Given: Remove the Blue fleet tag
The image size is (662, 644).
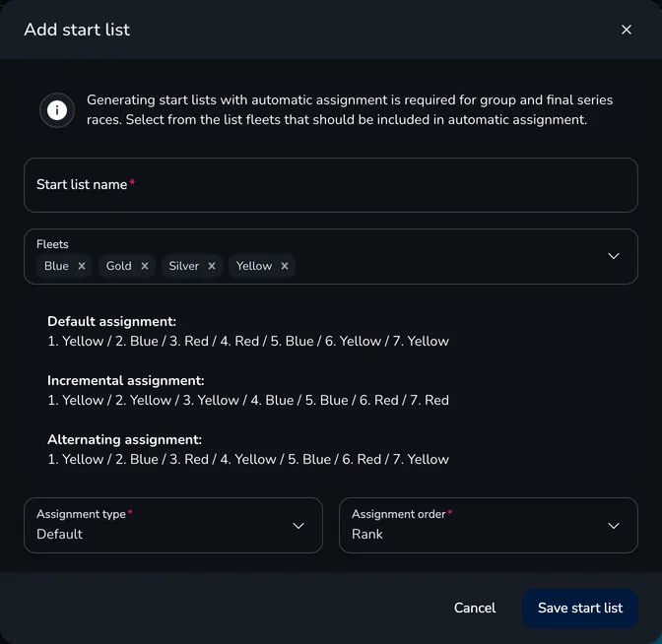Looking at the screenshot, I should [82, 266].
